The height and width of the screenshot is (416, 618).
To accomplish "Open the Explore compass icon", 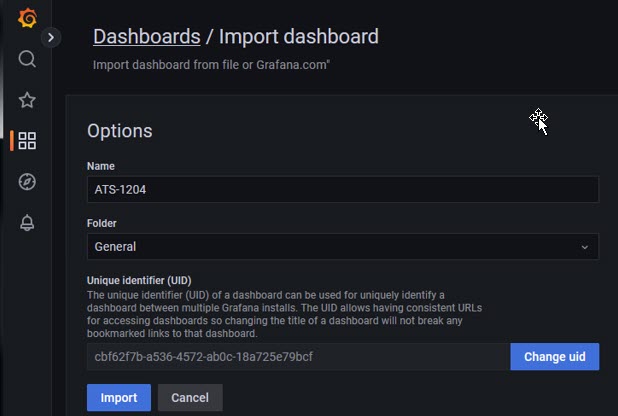I will [x=27, y=182].
